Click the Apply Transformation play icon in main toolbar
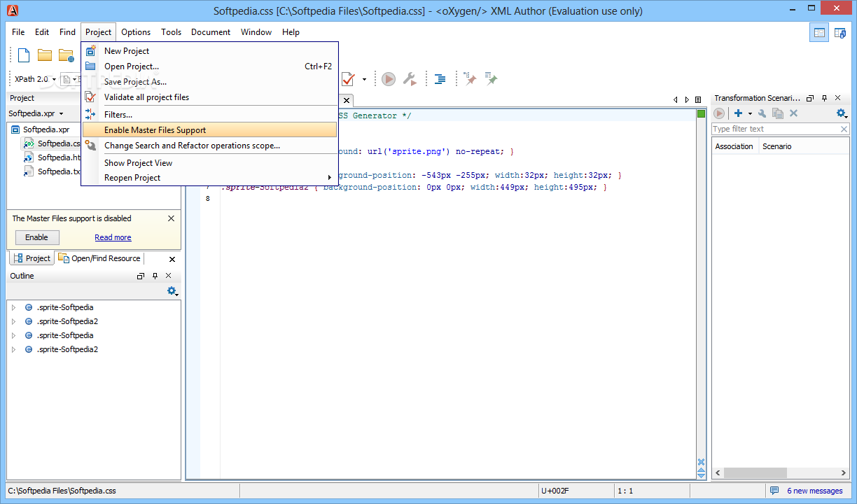 click(x=389, y=79)
